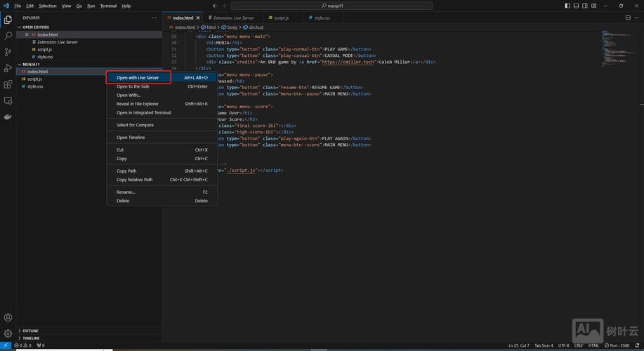Open the Source Control view

coord(8,52)
